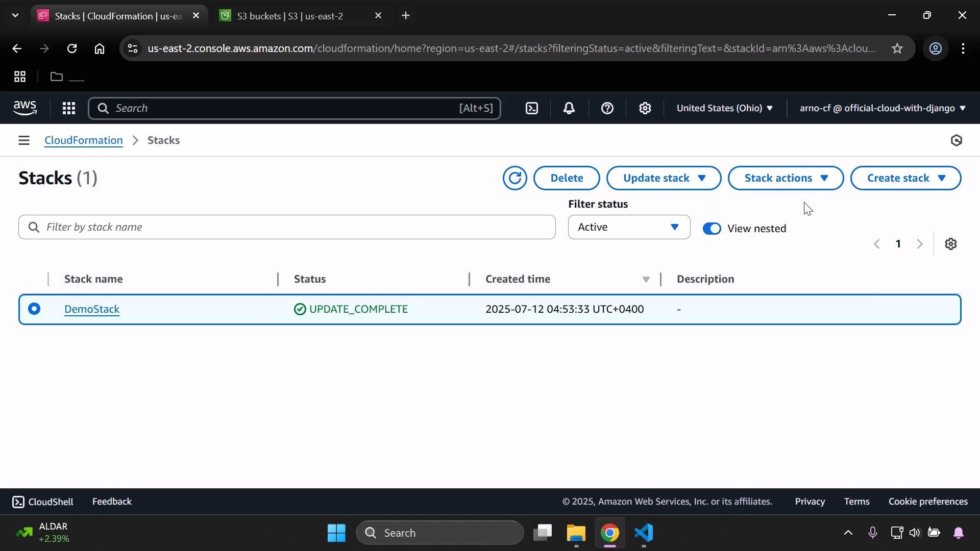Open the Privacy link
This screenshot has height=551, width=980.
tap(810, 502)
